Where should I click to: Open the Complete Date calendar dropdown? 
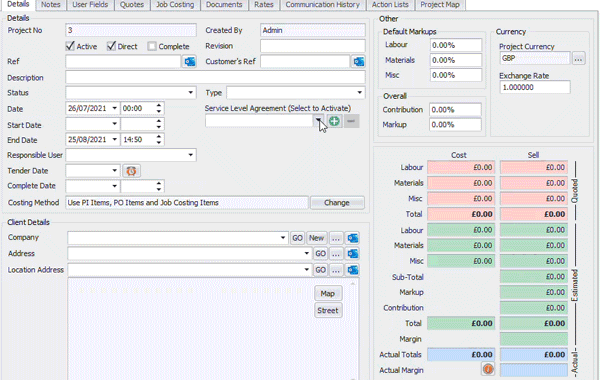tap(114, 186)
